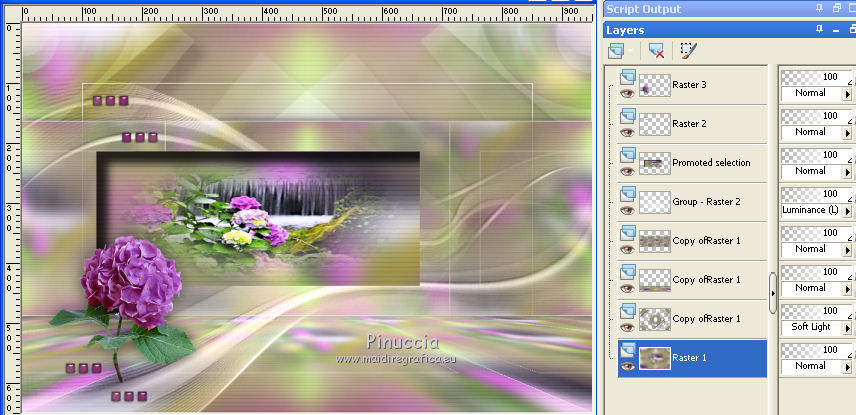Click layer type icon of Raster 3
Viewport: 856px width, 415px height.
628,76
